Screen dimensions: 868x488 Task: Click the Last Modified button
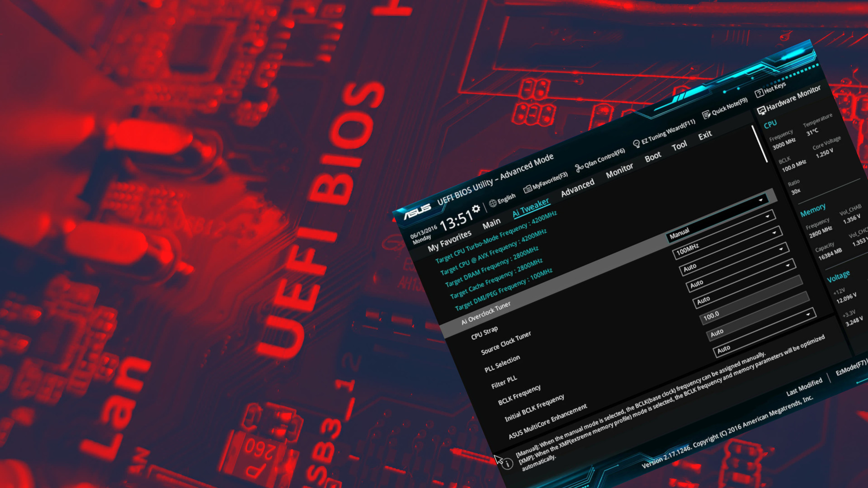(x=804, y=387)
